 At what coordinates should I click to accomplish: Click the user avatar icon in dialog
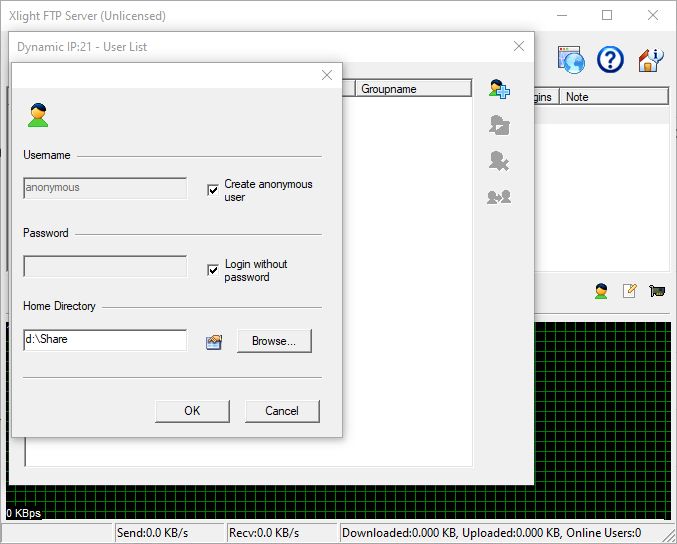click(38, 115)
